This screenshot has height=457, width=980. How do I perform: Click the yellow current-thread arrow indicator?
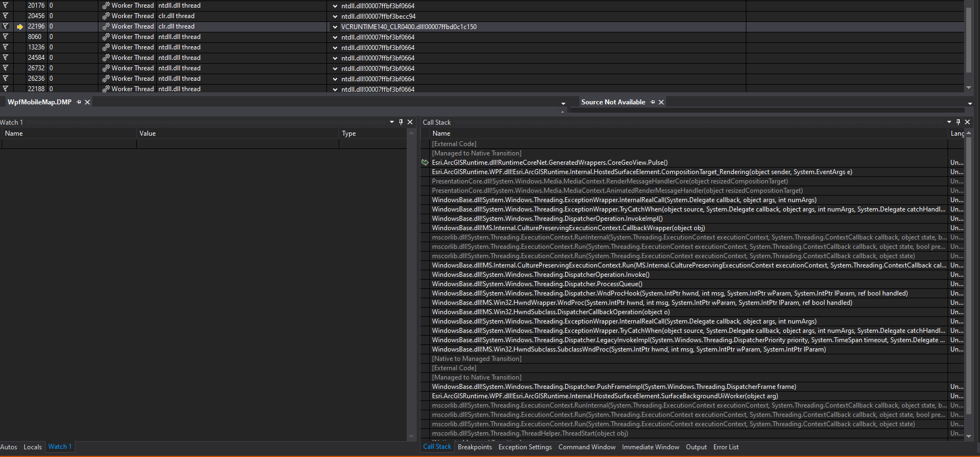tap(20, 26)
